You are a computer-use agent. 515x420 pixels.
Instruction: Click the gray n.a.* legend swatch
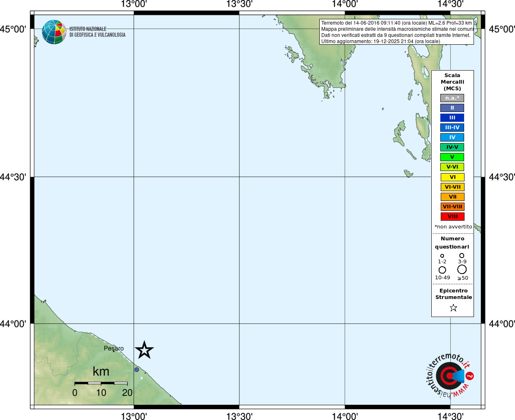(452, 98)
